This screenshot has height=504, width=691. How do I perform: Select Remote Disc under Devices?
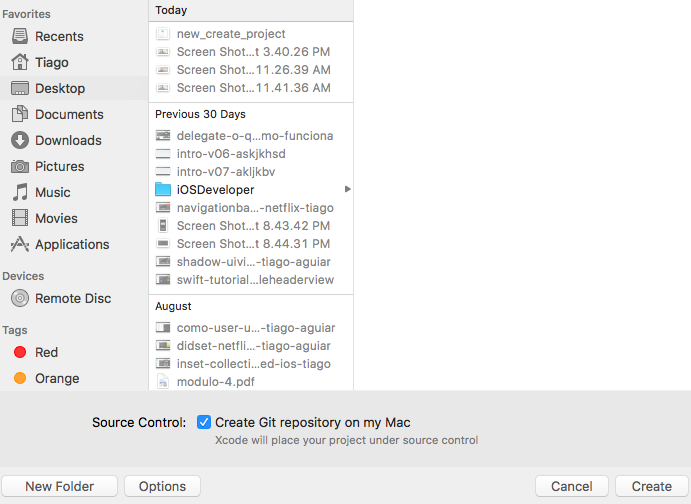coord(73,298)
